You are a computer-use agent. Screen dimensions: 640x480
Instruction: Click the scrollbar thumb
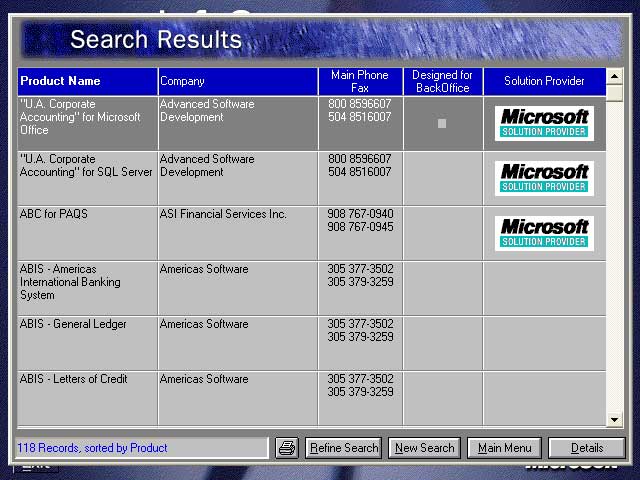click(x=614, y=93)
